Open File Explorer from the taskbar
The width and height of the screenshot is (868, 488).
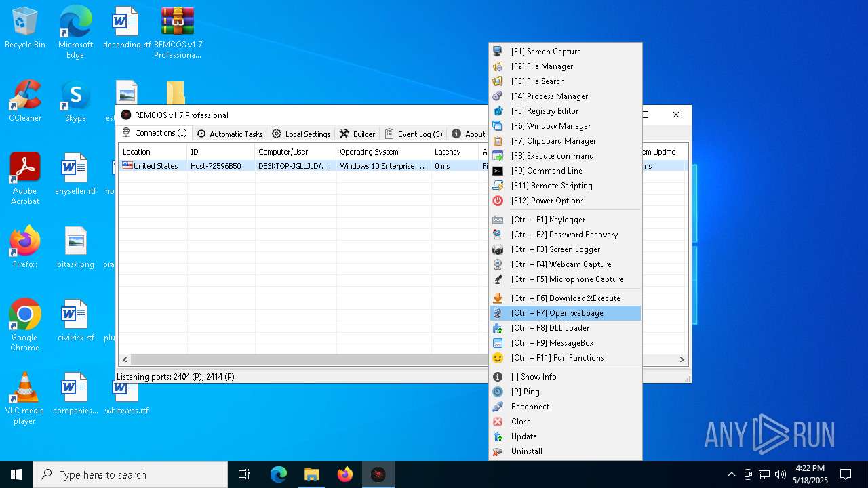[x=312, y=474]
